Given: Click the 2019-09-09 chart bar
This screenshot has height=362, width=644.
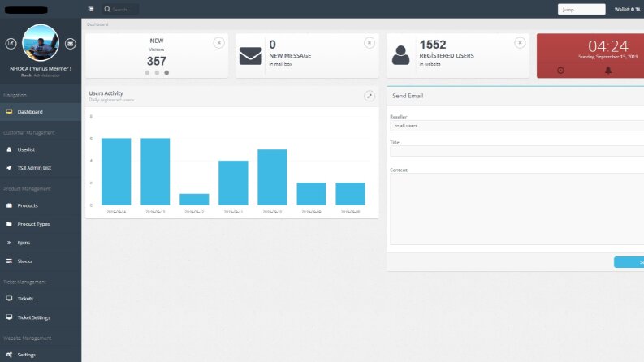Looking at the screenshot, I should pyautogui.click(x=311, y=194).
